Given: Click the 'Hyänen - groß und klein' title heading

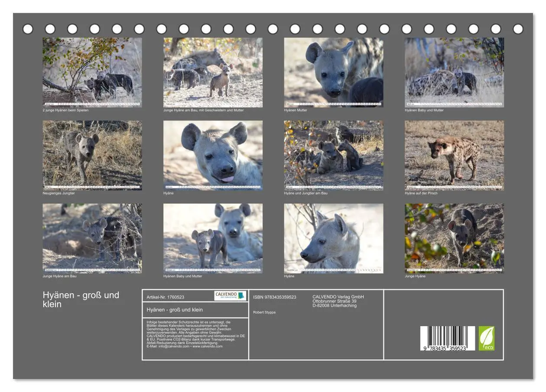Looking at the screenshot, I should click(81, 299).
